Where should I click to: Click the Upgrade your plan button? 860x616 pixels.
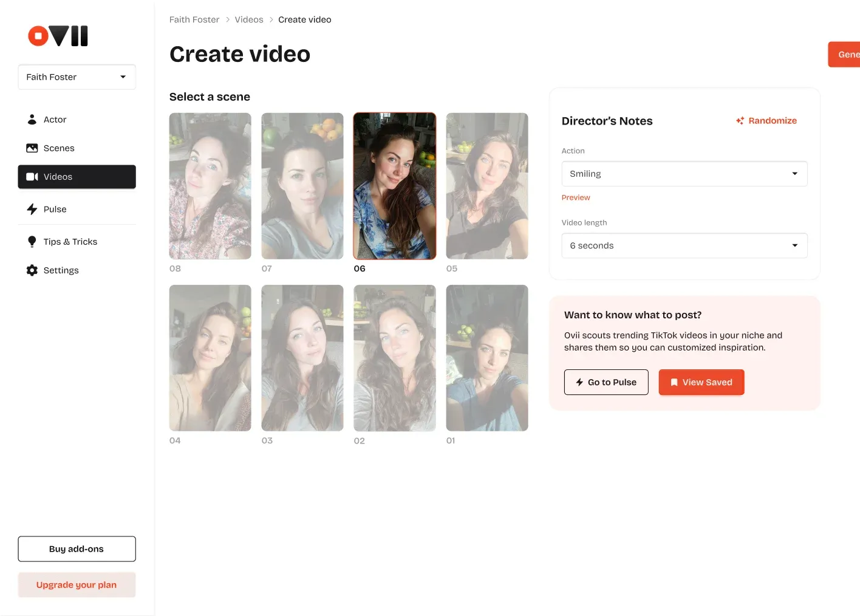click(77, 585)
